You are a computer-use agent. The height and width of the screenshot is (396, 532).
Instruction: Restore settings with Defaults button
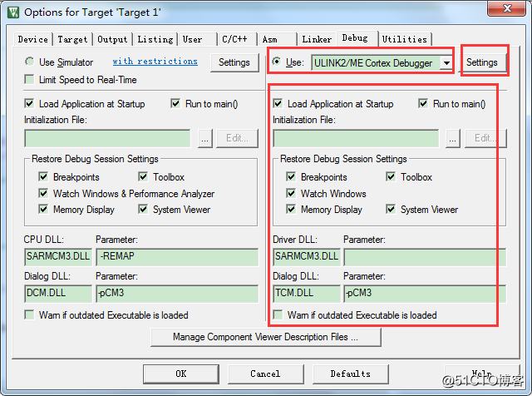pos(351,374)
